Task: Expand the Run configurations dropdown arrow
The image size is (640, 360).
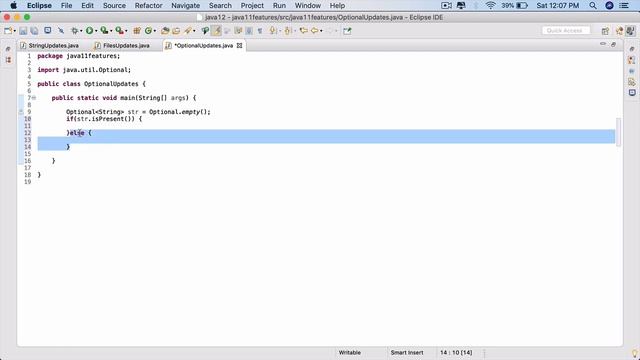Action: click(96, 31)
